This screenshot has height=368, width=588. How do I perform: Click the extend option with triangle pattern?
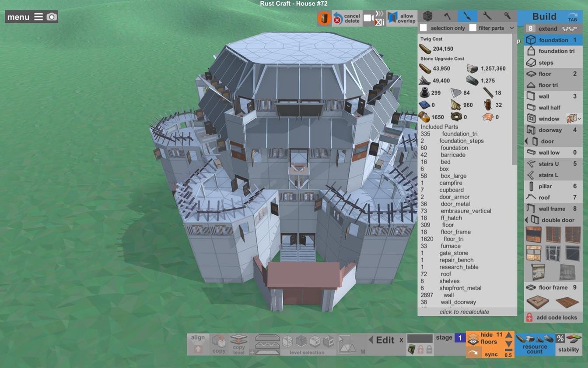click(x=553, y=28)
